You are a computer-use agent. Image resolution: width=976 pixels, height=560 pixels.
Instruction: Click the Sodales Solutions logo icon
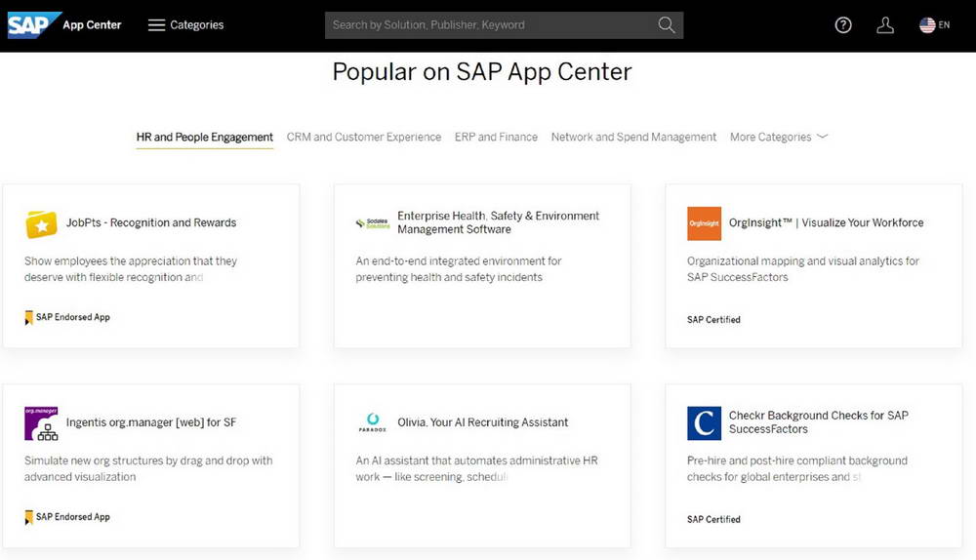click(372, 223)
